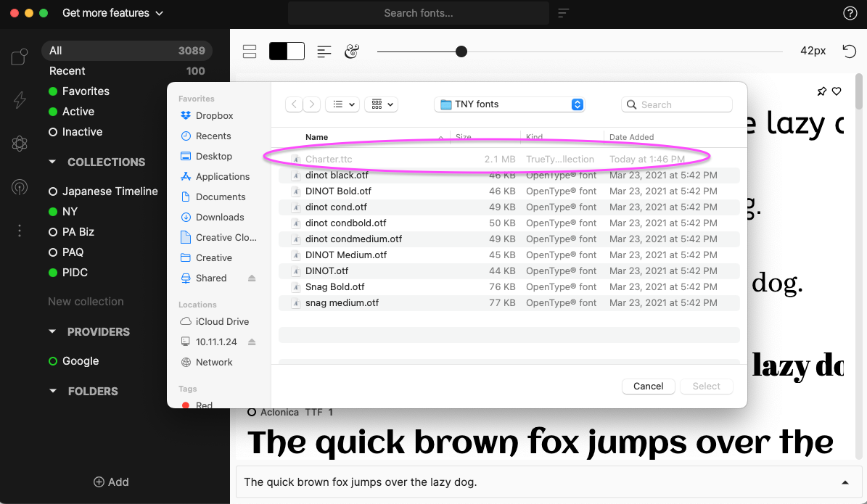Toggle the green status dot next to NY

tap(52, 211)
